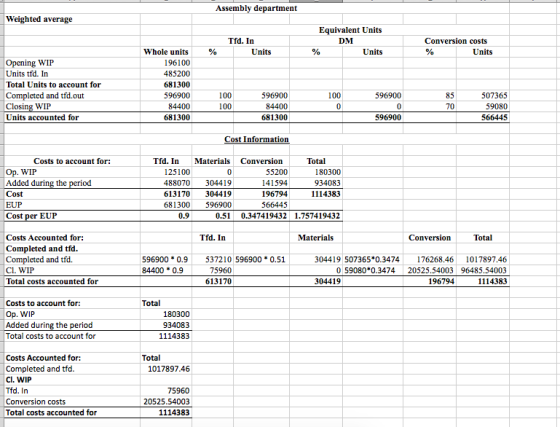Click the conversion units cell 507365
This screenshot has height=427, width=560.
point(494,96)
